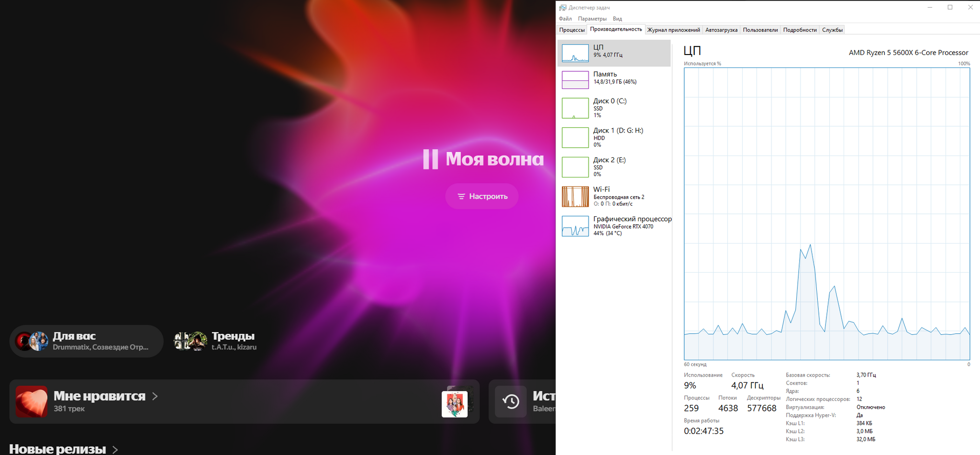980x455 pixels.
Task: Expand Мне нравится with chevron arrow
Action: (x=155, y=396)
